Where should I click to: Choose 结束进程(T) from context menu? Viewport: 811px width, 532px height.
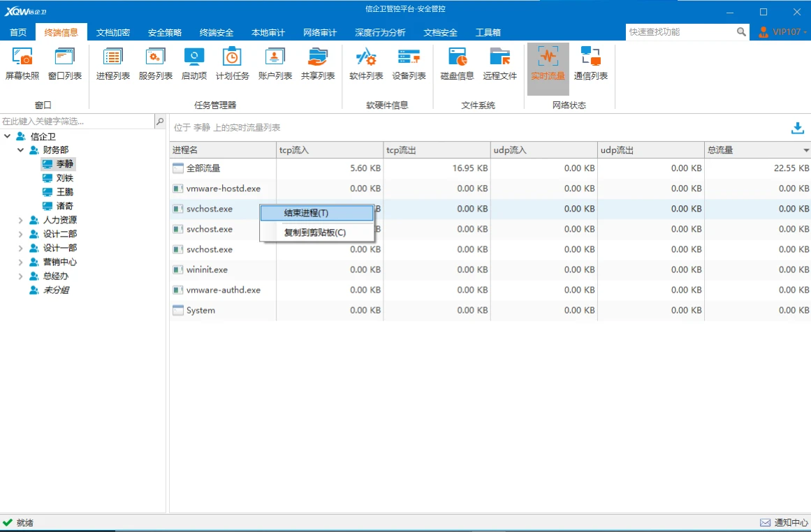[x=316, y=213]
